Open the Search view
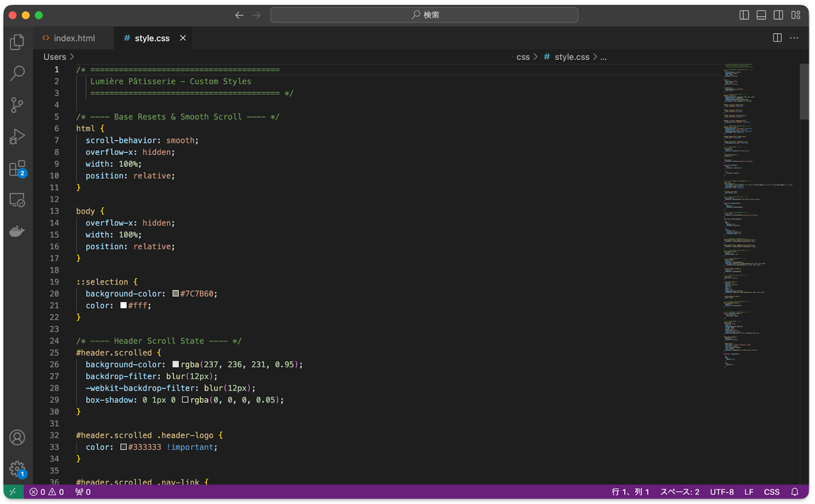Screen dimensions: 815x504 (17, 74)
